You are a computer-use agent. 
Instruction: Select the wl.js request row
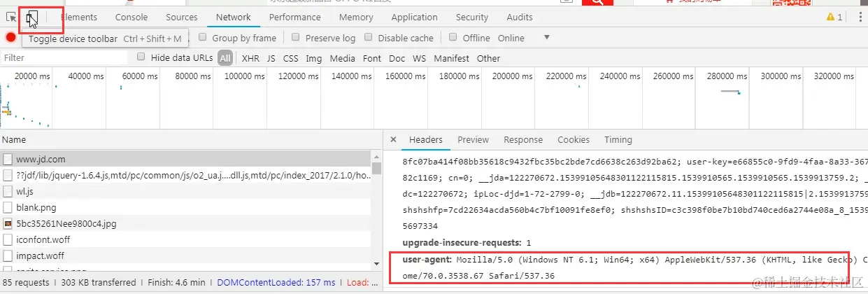(x=185, y=191)
